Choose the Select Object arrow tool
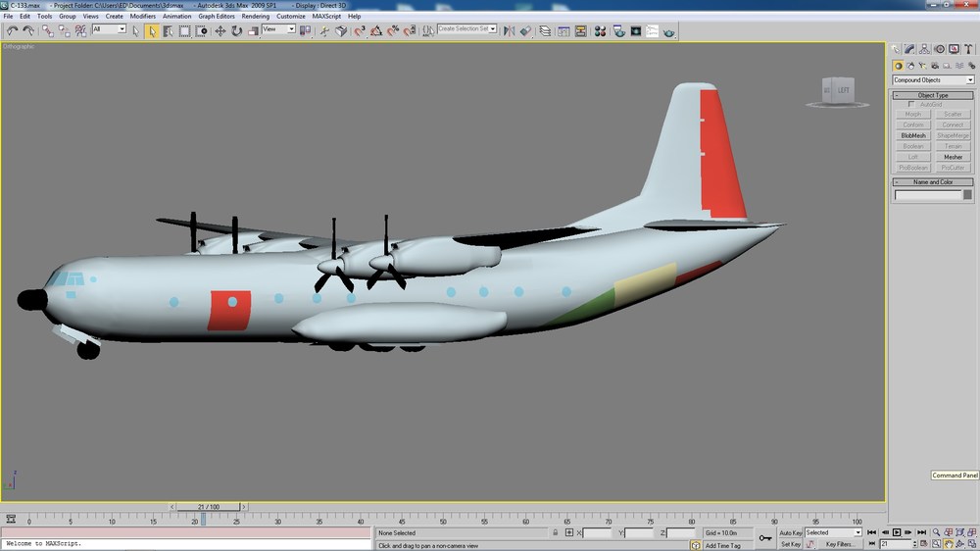The image size is (980, 551). click(152, 30)
